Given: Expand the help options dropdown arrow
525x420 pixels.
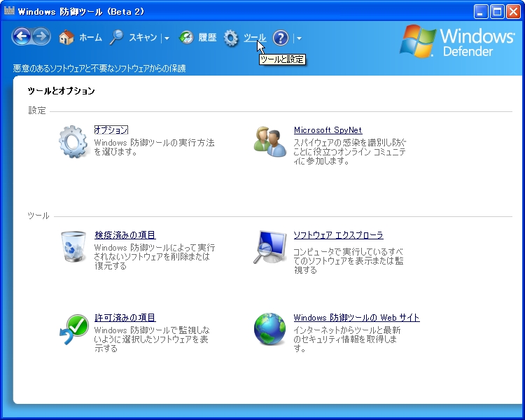Looking at the screenshot, I should coord(299,38).
